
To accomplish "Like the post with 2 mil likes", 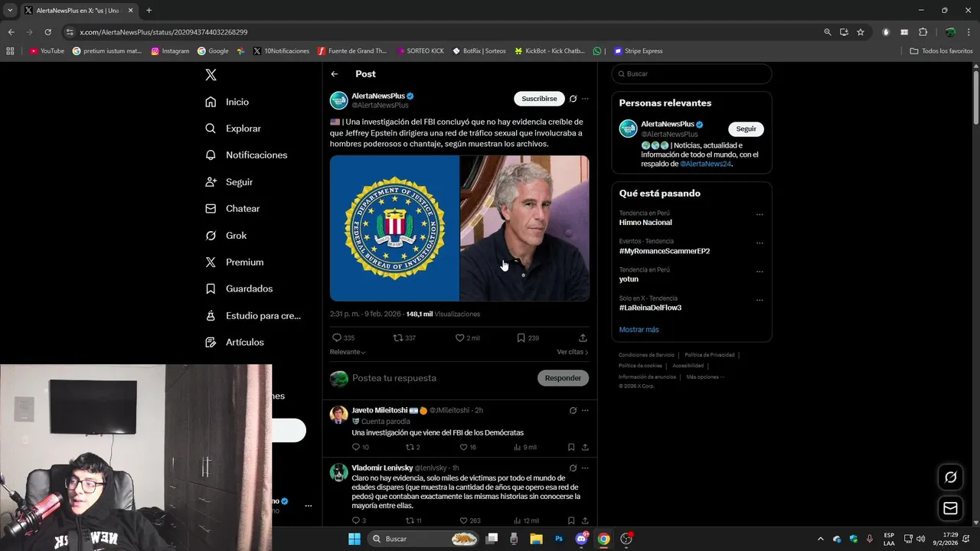I will (x=460, y=337).
